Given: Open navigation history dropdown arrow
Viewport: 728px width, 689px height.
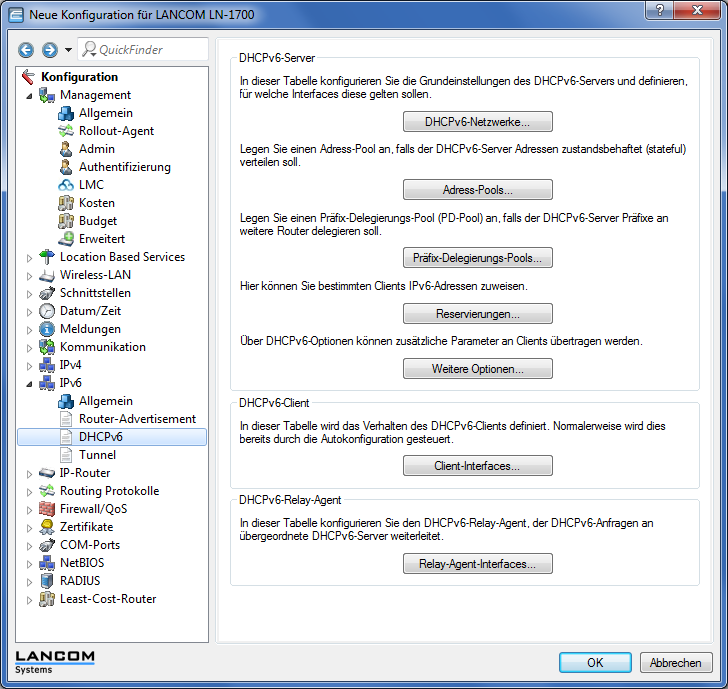Looking at the screenshot, I should point(68,50).
